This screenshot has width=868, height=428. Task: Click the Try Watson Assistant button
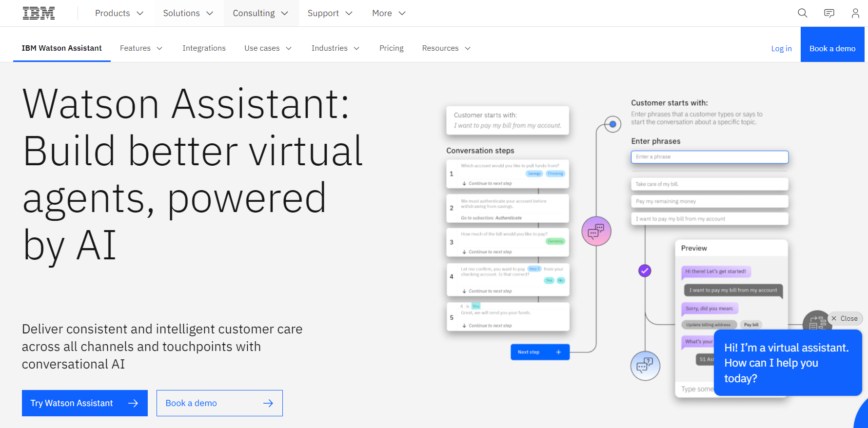coord(84,403)
